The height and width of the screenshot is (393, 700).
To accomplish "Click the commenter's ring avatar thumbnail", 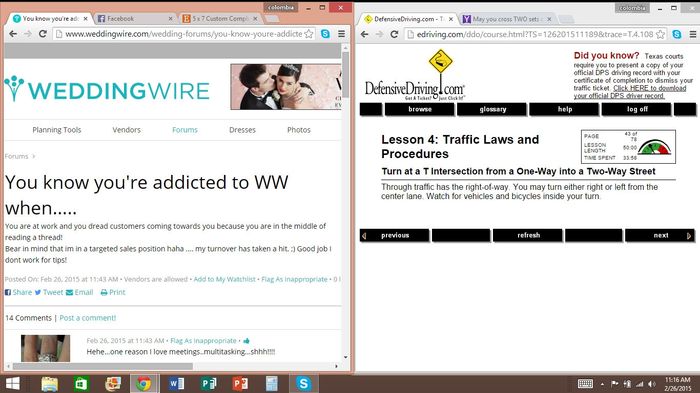I will click(x=46, y=348).
